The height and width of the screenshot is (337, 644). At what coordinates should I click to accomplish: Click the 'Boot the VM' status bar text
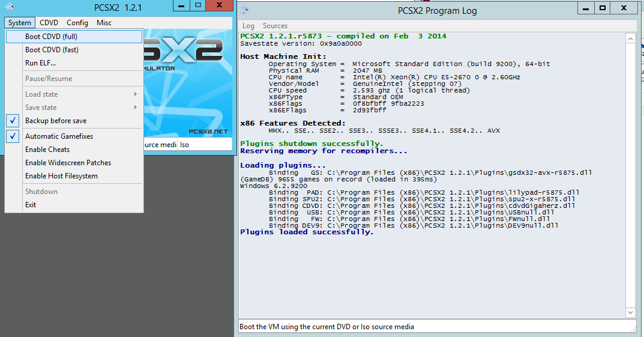(327, 327)
